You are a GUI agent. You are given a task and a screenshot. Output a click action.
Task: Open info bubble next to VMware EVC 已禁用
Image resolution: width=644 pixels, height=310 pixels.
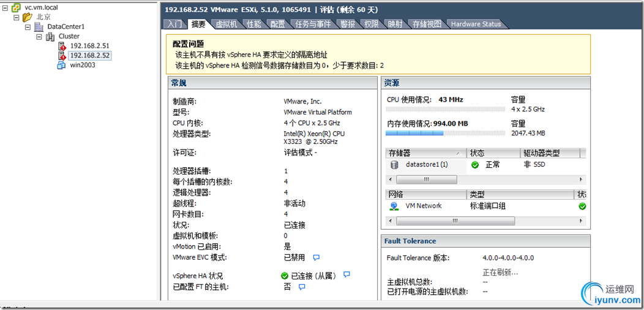[316, 258]
